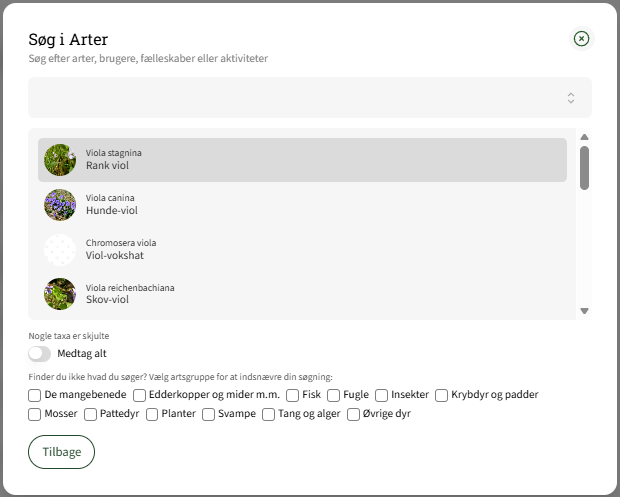Click the Viola canina flower thumbnail
Image resolution: width=620 pixels, height=497 pixels.
pos(60,205)
